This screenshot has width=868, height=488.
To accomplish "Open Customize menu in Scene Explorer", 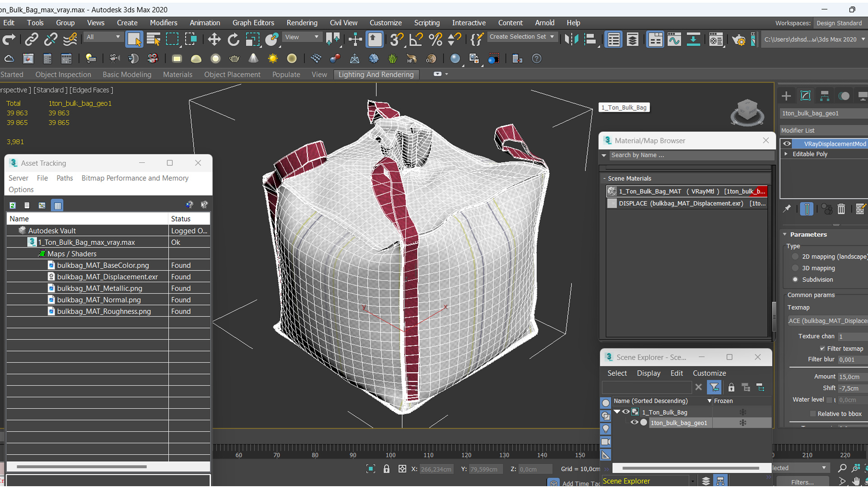I will click(x=709, y=373).
